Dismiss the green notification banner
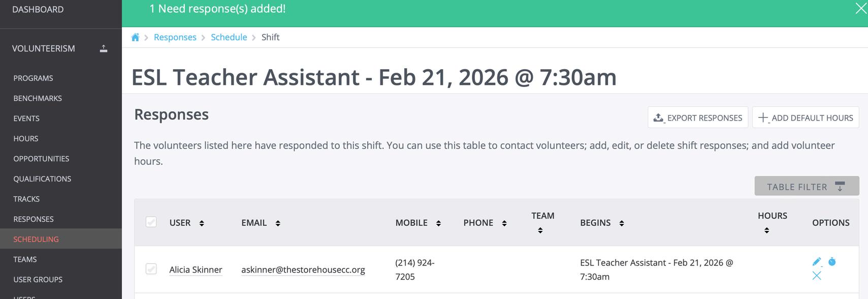Viewport: 868px width, 299px height. (x=860, y=9)
